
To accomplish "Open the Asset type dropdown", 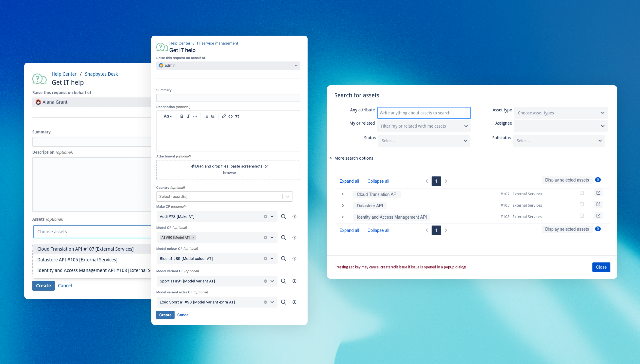I will tap(561, 113).
